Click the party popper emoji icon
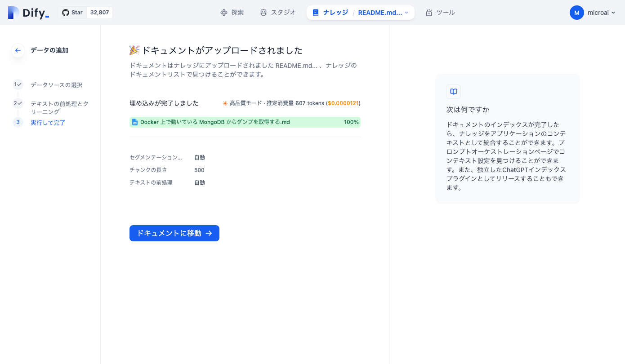Screen dimensions: 625x364 [134, 50]
